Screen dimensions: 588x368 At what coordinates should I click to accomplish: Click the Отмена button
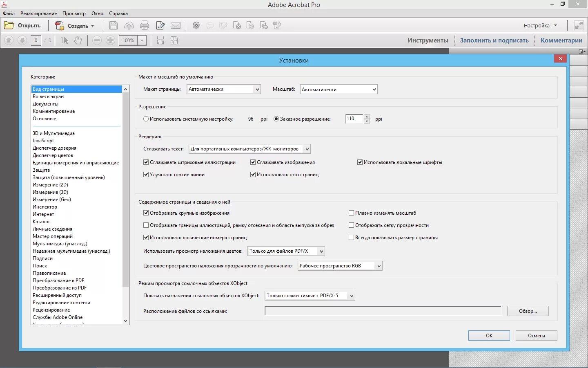pyautogui.click(x=537, y=335)
